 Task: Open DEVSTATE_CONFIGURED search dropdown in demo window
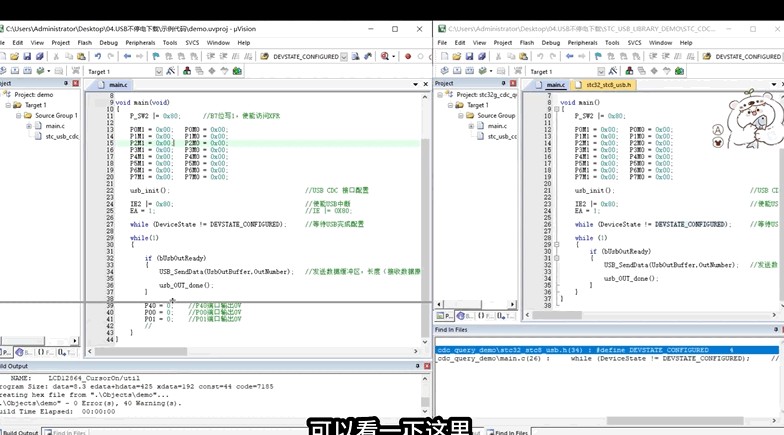pyautogui.click(x=344, y=56)
